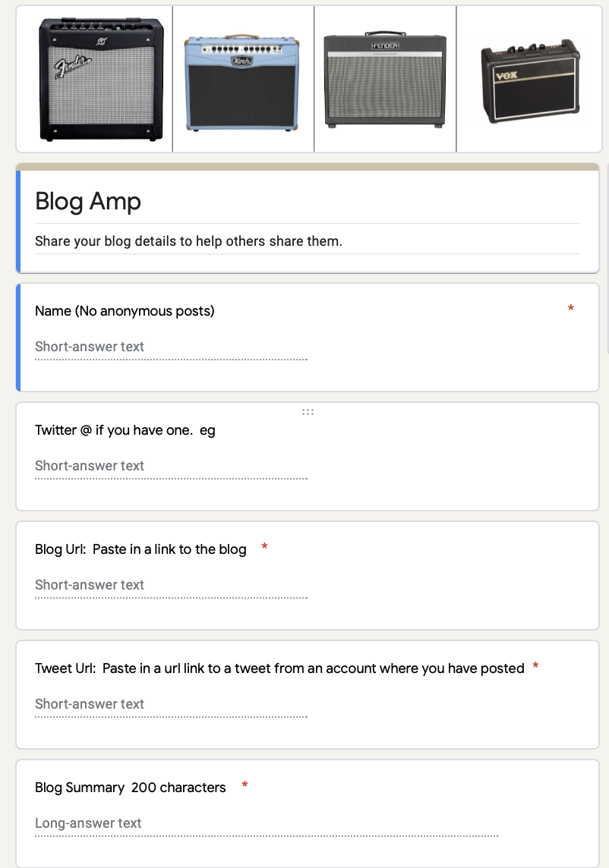This screenshot has height=868, width=609.
Task: Click the short-answer field under Blog Url
Action: (x=171, y=585)
